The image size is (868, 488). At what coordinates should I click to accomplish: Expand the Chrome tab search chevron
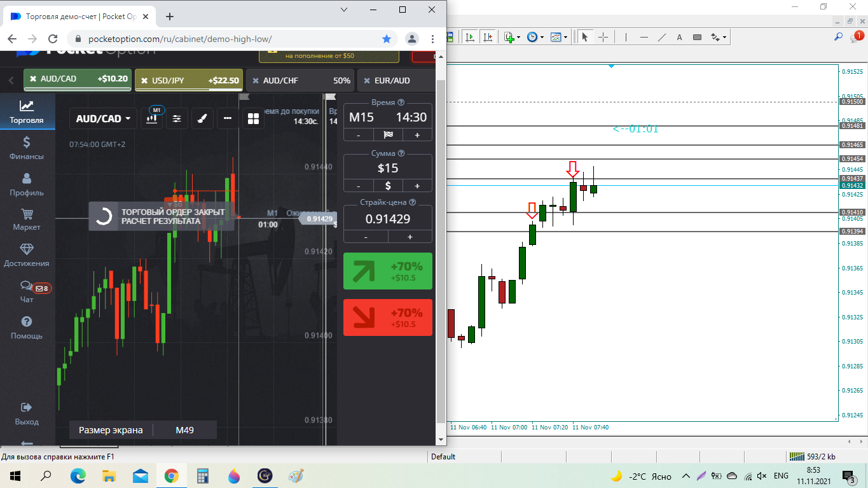point(344,10)
